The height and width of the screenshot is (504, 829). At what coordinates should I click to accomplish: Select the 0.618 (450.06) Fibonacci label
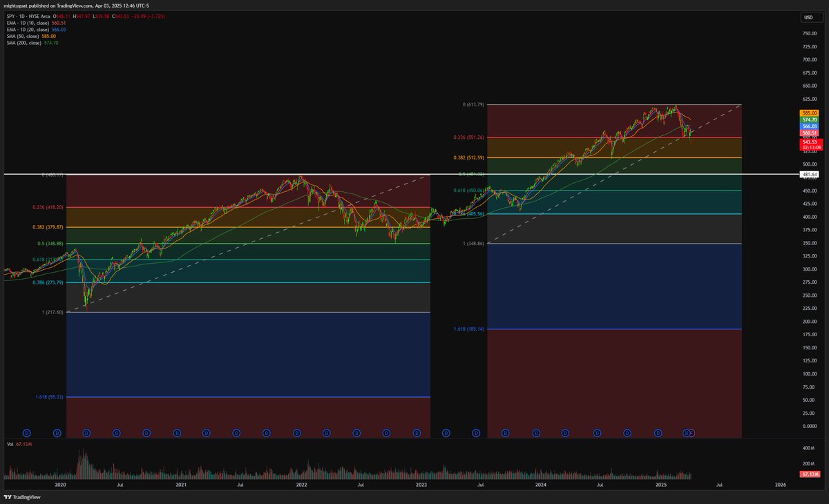[468, 191]
